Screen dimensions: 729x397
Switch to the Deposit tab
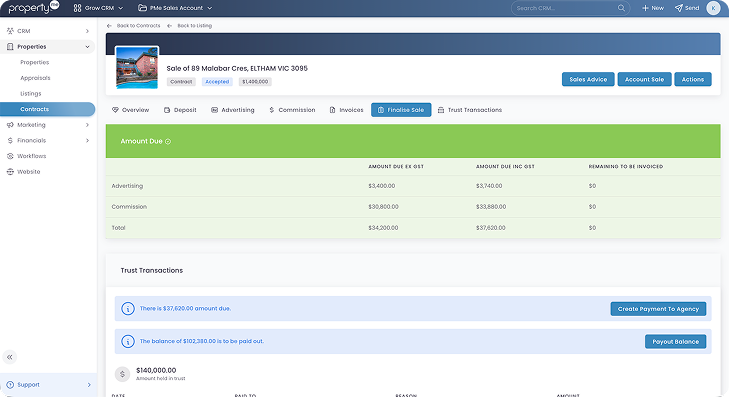[180, 110]
